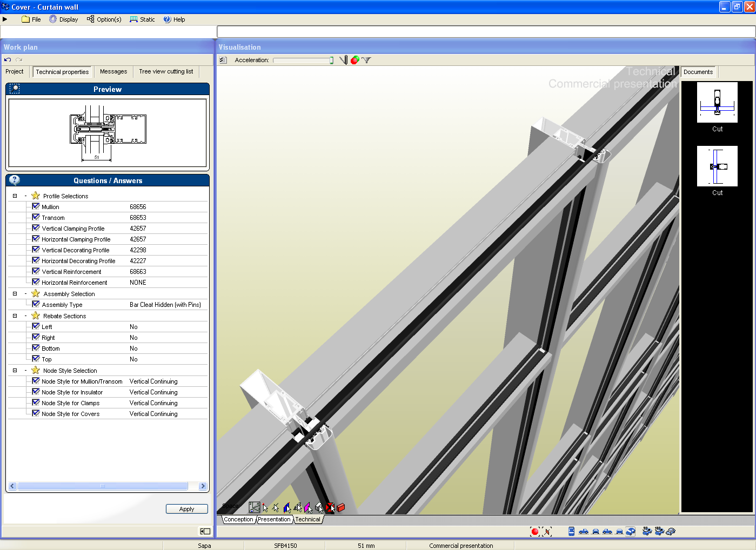The height and width of the screenshot is (550, 756).
Task: Click the red box icon in Space toolbar
Action: (341, 508)
